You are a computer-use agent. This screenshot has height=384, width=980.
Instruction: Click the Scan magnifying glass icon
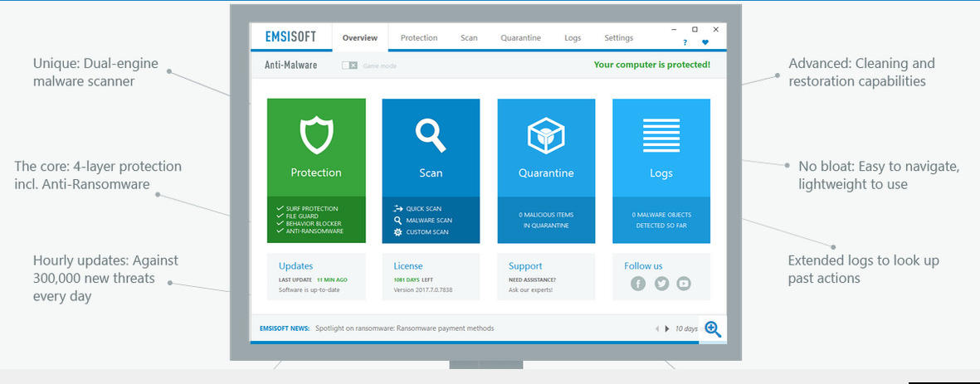coord(431,134)
